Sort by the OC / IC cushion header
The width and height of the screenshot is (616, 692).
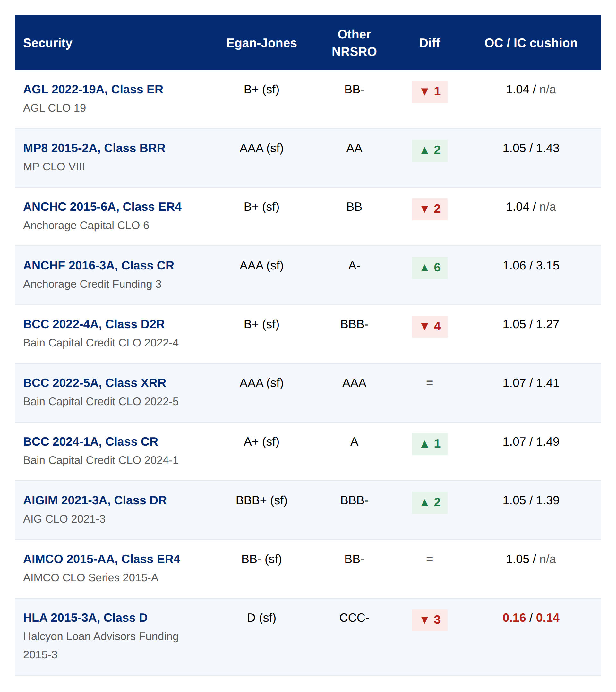(531, 43)
